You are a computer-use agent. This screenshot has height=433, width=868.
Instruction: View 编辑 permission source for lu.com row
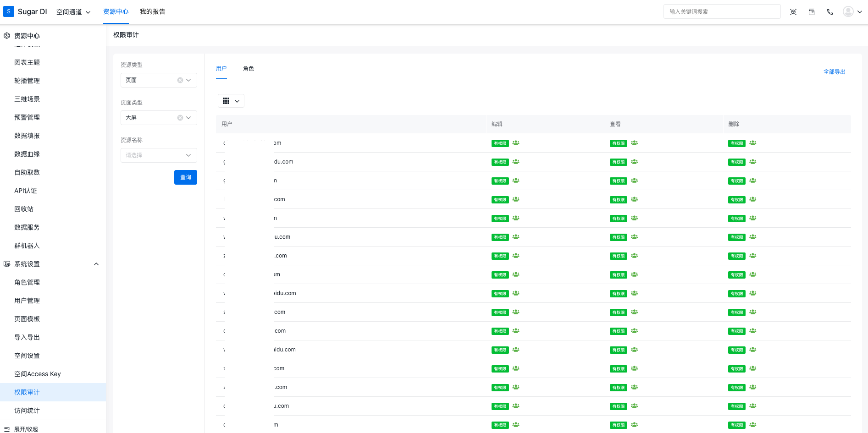pos(516,237)
